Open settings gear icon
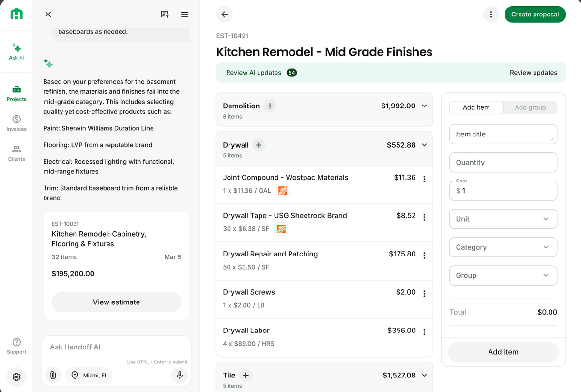This screenshot has width=581, height=392. coord(16,377)
